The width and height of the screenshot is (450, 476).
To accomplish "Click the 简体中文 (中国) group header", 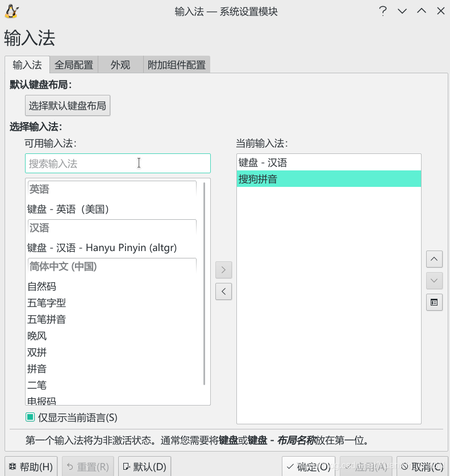I will coord(112,266).
